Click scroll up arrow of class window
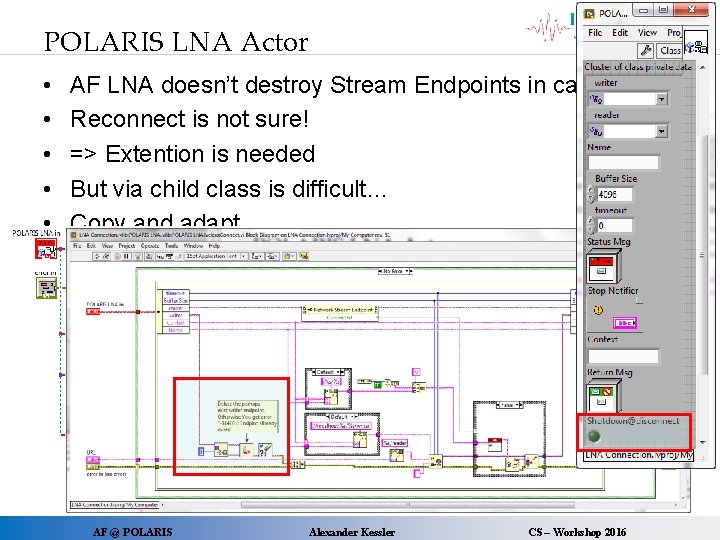Viewport: 720px width, 540px height. tap(703, 68)
